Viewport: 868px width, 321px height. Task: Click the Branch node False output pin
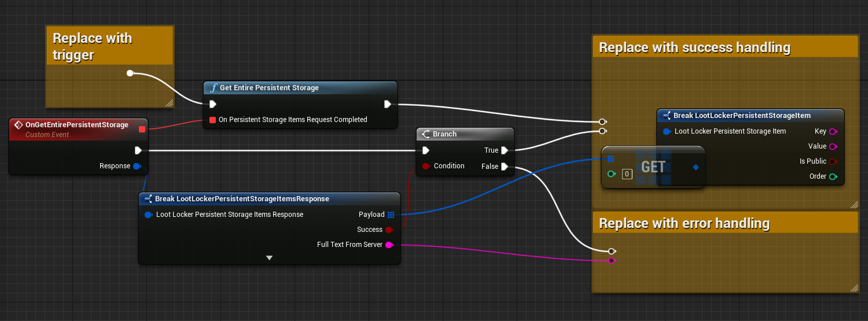(505, 167)
